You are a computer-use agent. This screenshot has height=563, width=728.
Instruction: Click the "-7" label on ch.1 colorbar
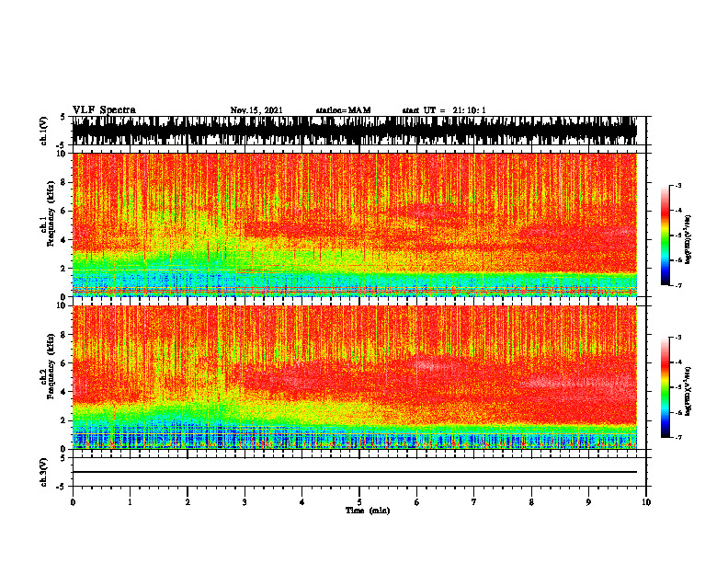[677, 285]
